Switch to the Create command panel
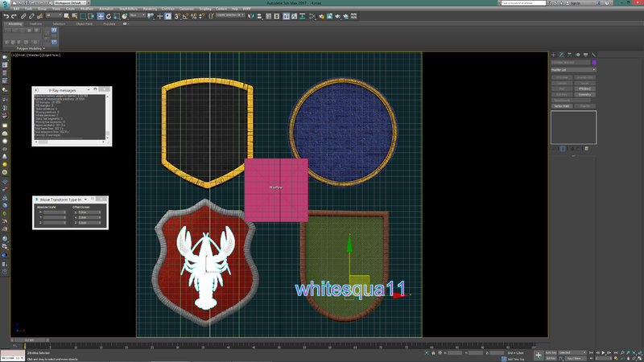The width and height of the screenshot is (644, 362). tap(554, 55)
